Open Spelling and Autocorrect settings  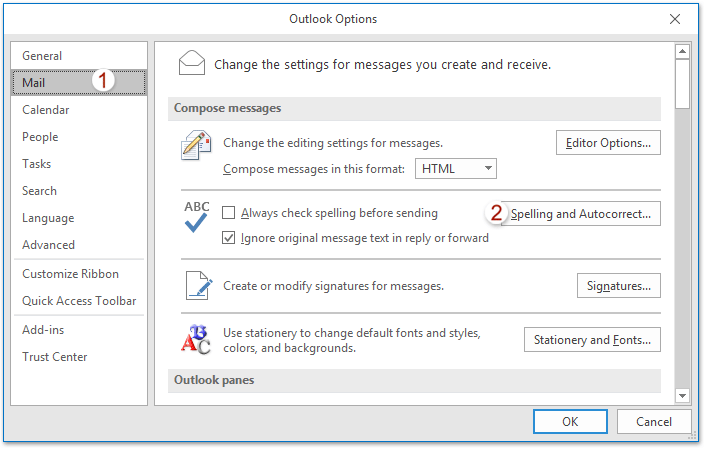coord(580,213)
